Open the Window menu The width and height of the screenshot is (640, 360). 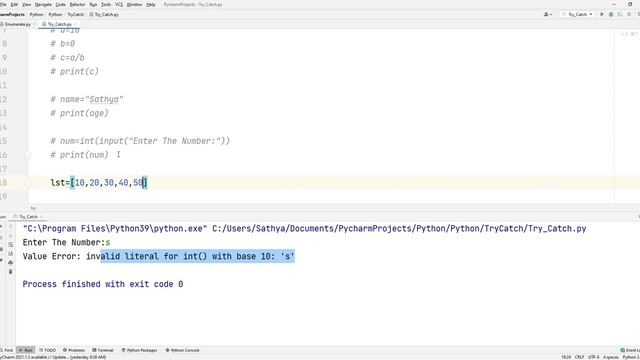pos(134,4)
